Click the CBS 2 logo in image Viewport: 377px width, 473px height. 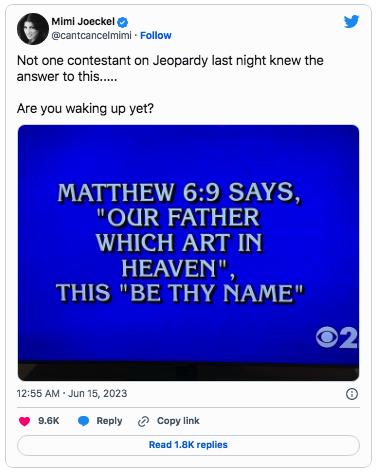(x=337, y=338)
